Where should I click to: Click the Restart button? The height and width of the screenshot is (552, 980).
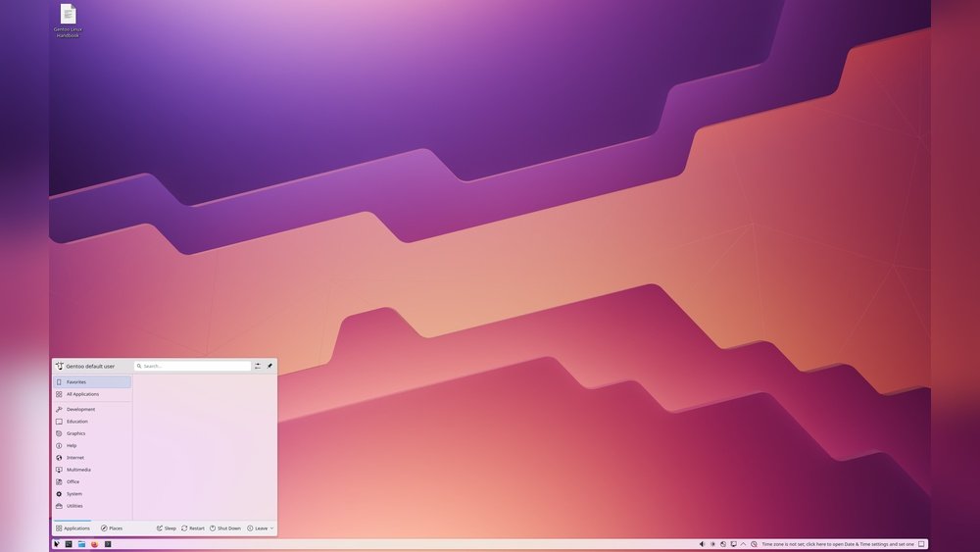pyautogui.click(x=193, y=528)
